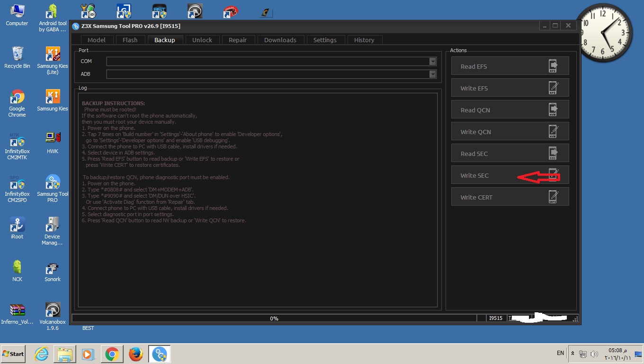This screenshot has height=364, width=644.
Task: Launch Android tool by GABA shortcut
Action: [53, 18]
